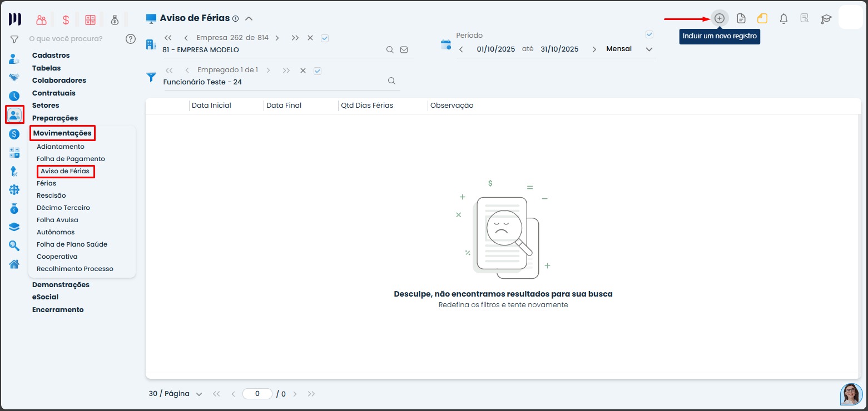Open the notifications bell icon
Screen dimensions: 868x411
(x=783, y=18)
